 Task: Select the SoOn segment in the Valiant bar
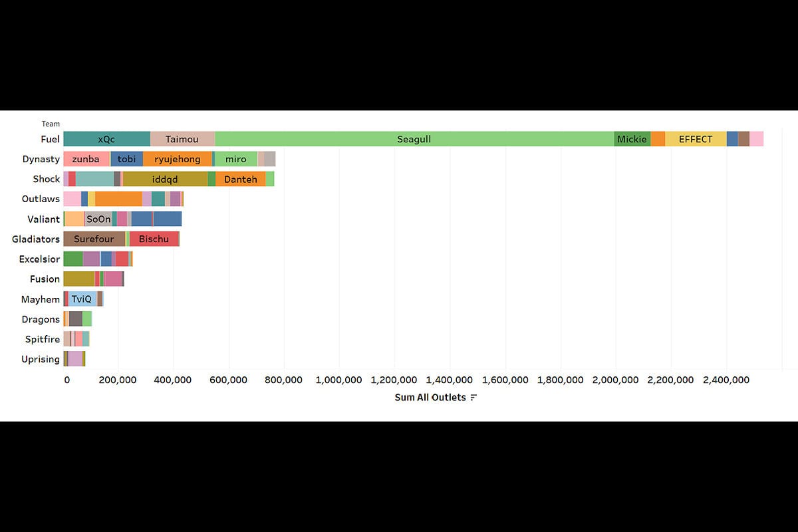[98, 219]
